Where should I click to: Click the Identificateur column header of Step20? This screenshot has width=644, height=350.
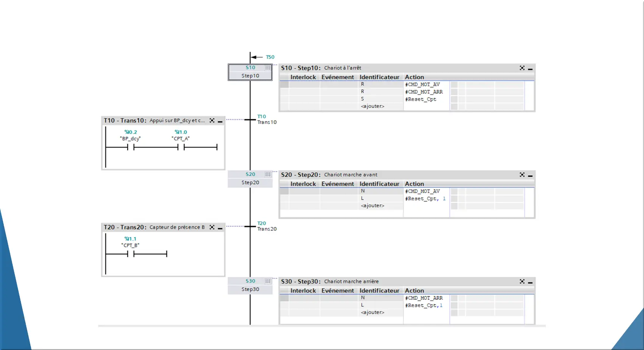[379, 184]
